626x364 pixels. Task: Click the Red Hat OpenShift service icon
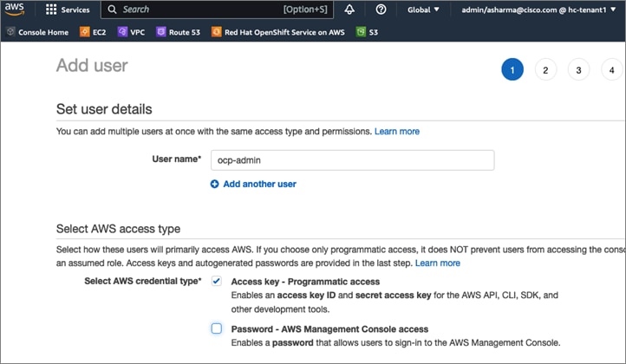pos(216,31)
